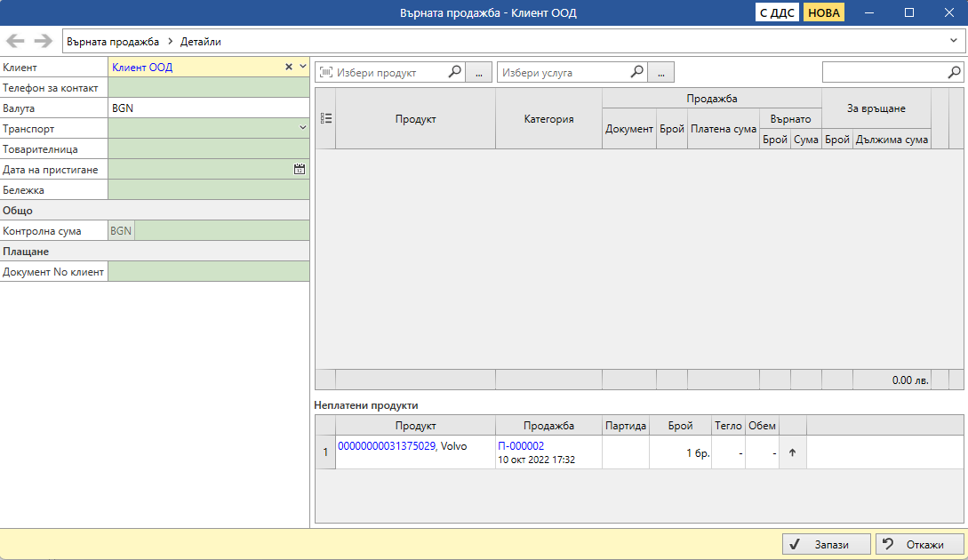
Task: Click search icon in Избери продукт
Action: (x=454, y=72)
